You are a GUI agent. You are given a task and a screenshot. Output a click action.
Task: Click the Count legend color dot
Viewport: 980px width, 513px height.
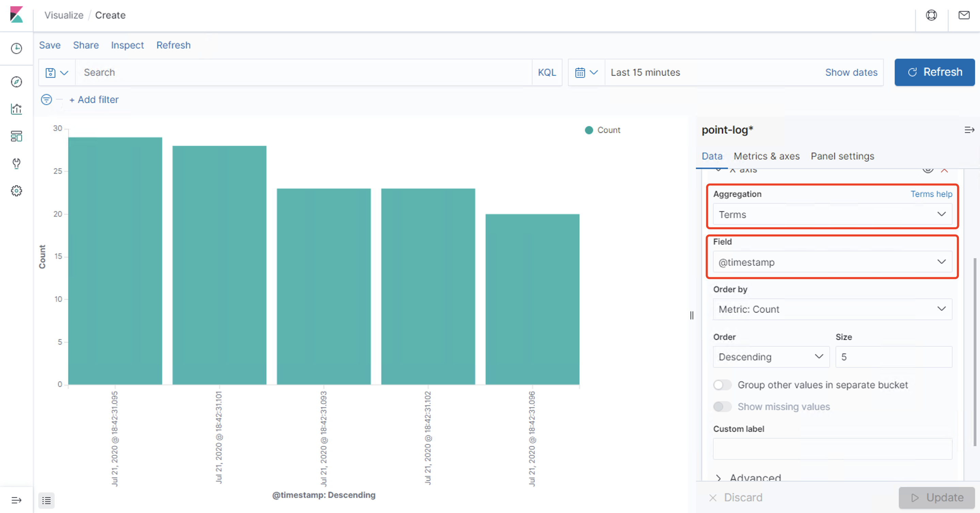pyautogui.click(x=588, y=130)
